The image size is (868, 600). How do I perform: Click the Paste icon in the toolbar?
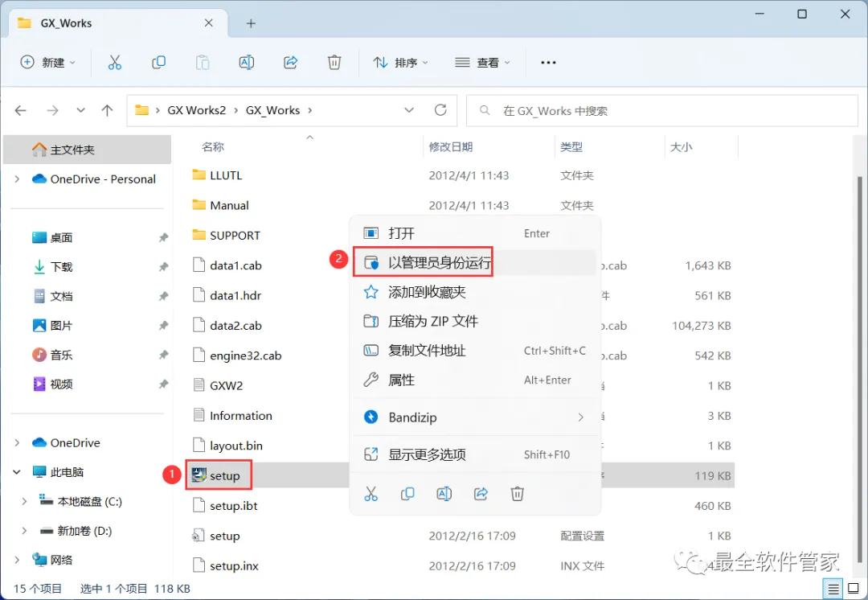point(203,63)
